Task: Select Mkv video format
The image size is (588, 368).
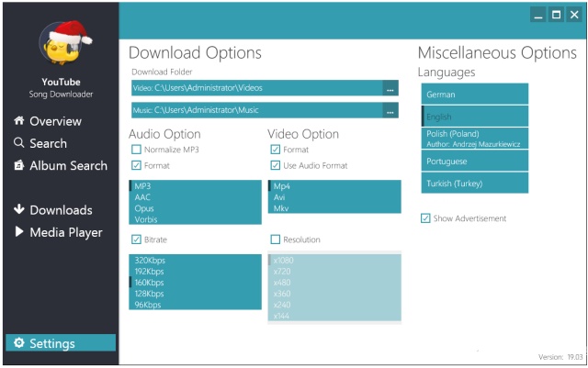Action: pyautogui.click(x=280, y=208)
